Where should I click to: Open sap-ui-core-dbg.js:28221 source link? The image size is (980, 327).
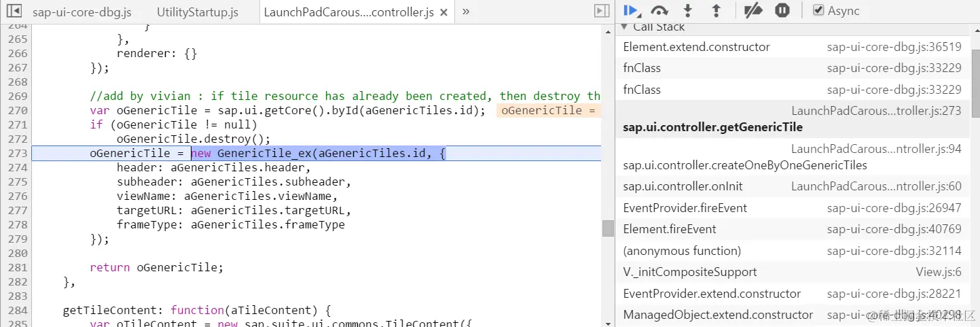coord(894,294)
